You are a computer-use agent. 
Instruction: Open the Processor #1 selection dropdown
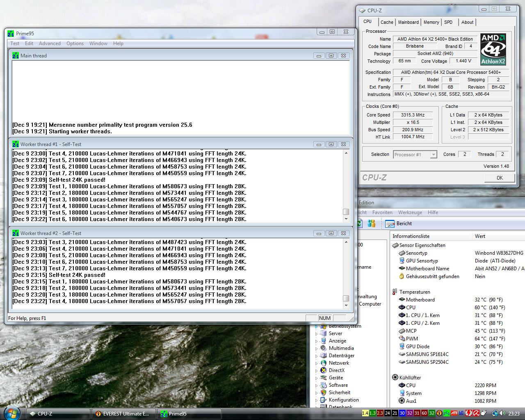(x=415, y=155)
